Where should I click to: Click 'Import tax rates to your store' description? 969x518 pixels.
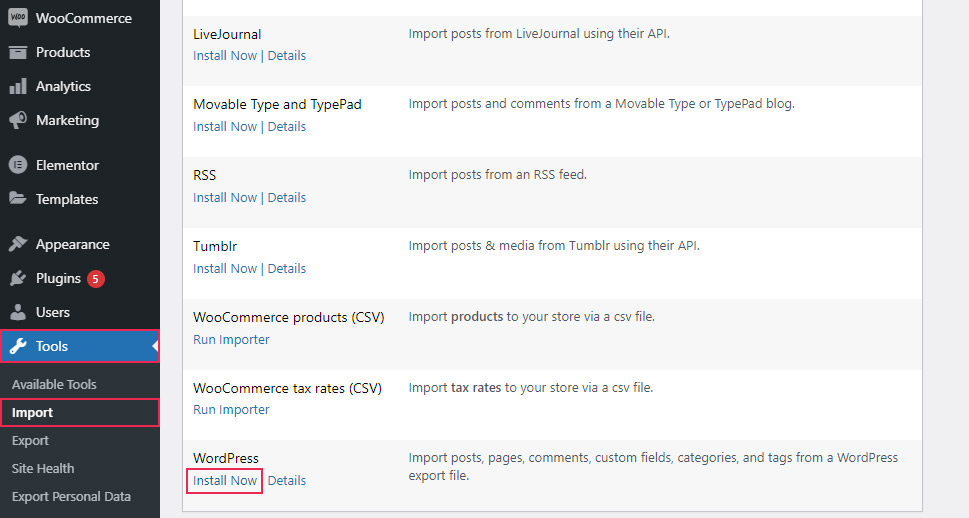pos(531,388)
